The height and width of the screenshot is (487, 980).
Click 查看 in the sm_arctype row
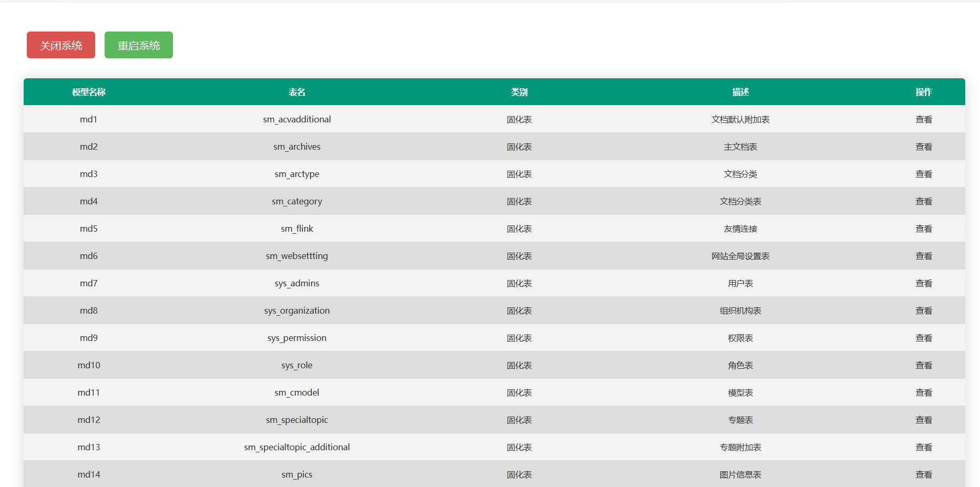click(923, 174)
